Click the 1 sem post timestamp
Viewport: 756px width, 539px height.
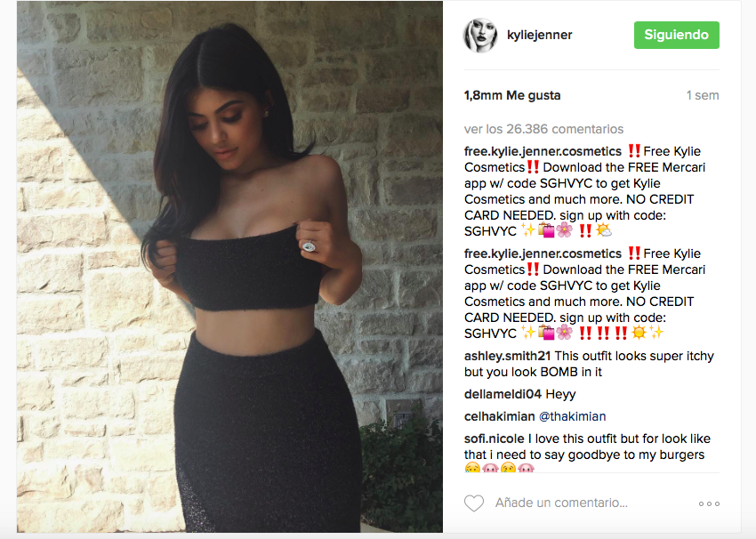703,95
